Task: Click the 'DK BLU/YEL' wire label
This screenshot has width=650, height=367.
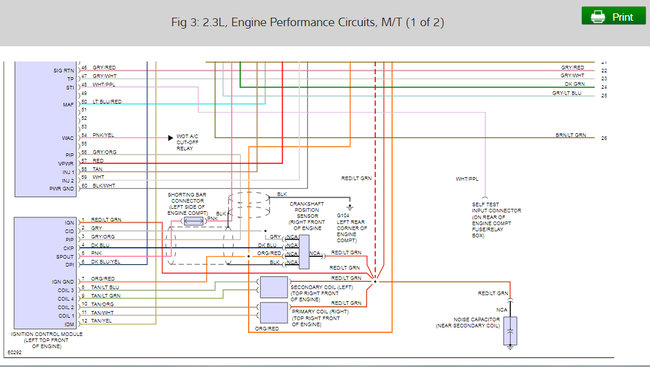Action: coord(106,262)
